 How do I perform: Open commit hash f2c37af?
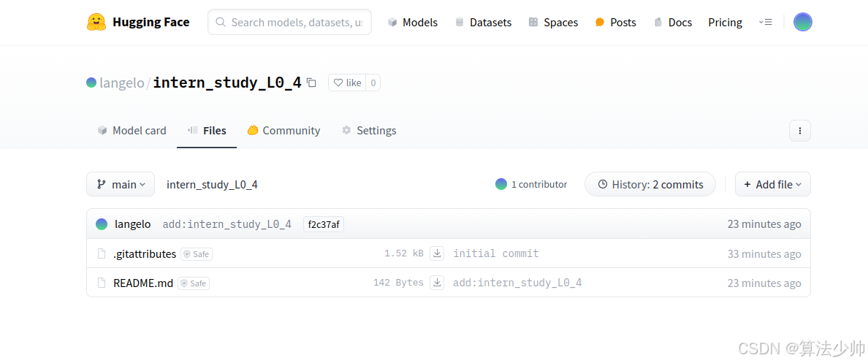324,224
